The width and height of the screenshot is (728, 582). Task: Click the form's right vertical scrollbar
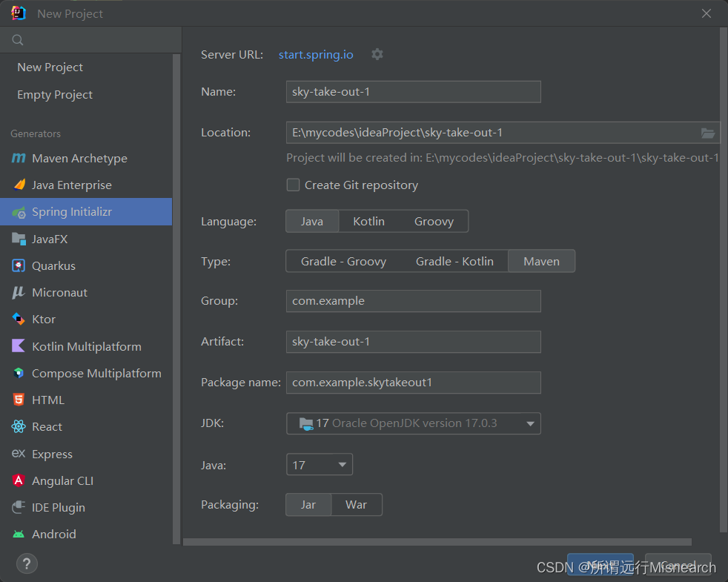(724, 280)
